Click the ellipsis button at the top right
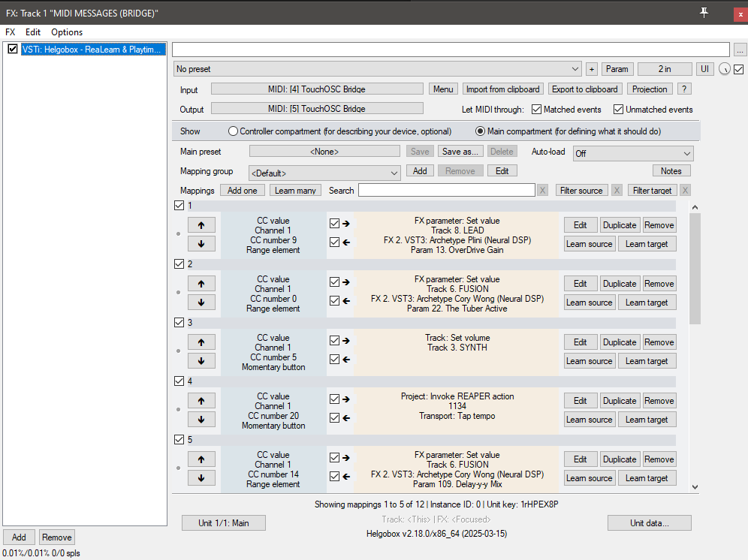 740,49
